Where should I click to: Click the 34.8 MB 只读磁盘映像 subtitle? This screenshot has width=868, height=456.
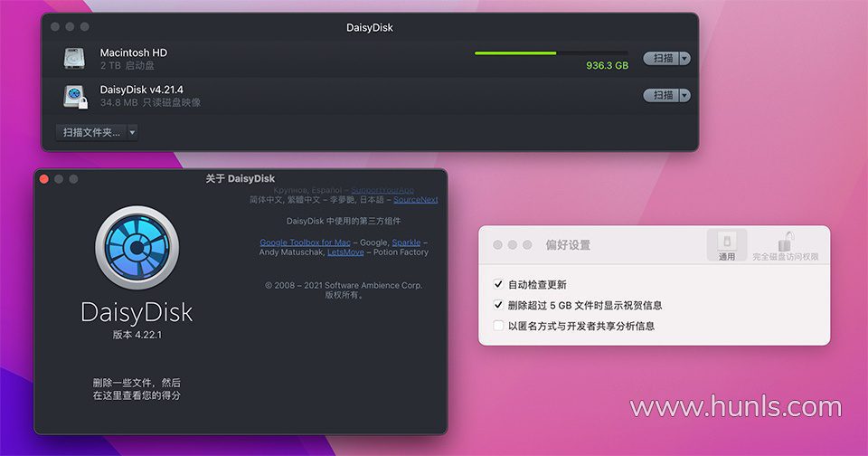pyautogui.click(x=150, y=102)
